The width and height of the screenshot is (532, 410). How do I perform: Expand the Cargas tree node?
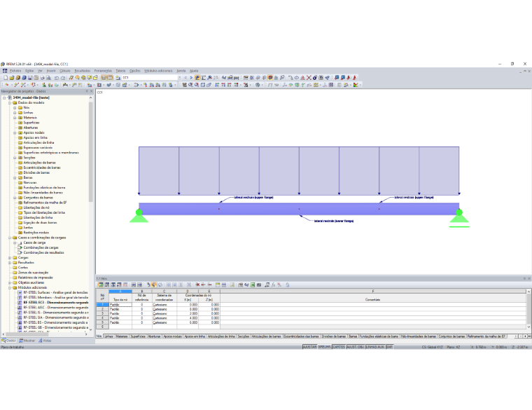coord(10,257)
